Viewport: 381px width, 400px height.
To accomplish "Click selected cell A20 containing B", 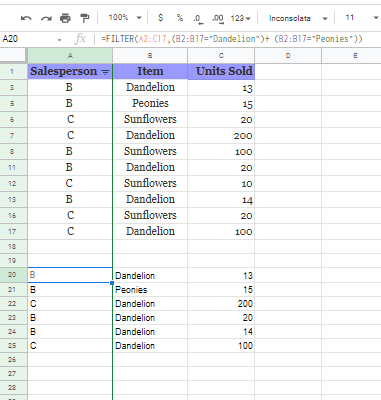I will coord(70,275).
